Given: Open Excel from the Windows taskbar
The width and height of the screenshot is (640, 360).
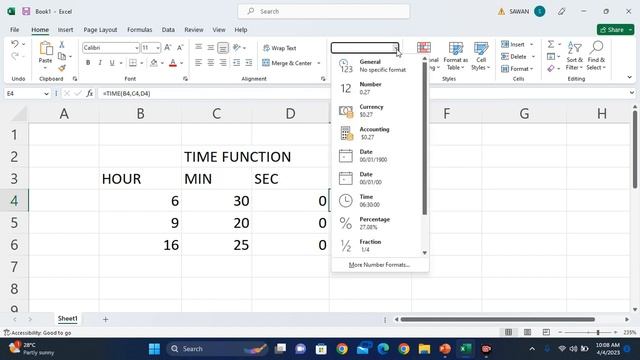Looking at the screenshot, I should click(x=466, y=349).
